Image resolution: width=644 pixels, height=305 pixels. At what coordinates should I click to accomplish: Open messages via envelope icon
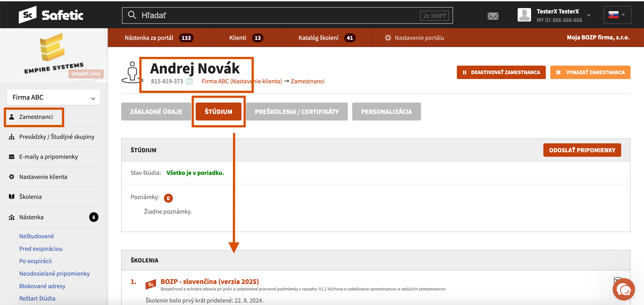(493, 16)
